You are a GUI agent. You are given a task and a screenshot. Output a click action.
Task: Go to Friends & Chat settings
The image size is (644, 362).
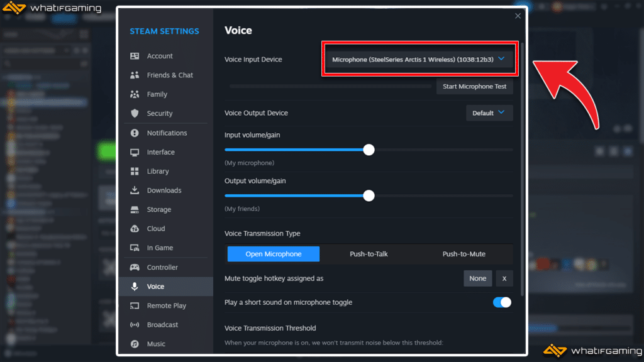tap(166, 75)
